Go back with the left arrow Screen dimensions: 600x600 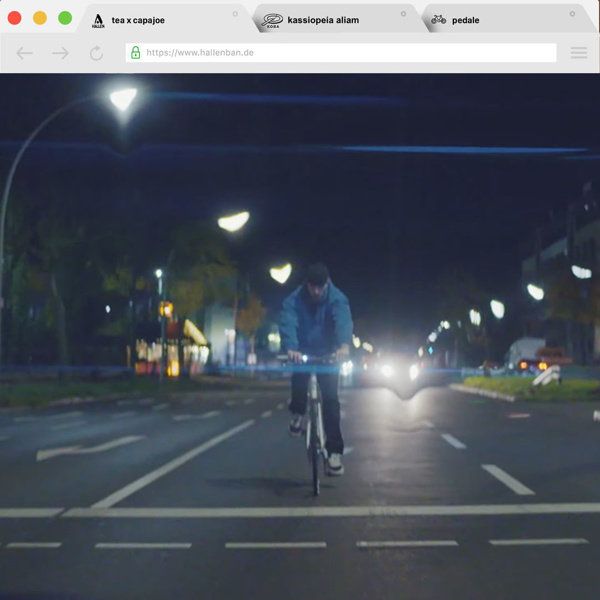pos(25,53)
